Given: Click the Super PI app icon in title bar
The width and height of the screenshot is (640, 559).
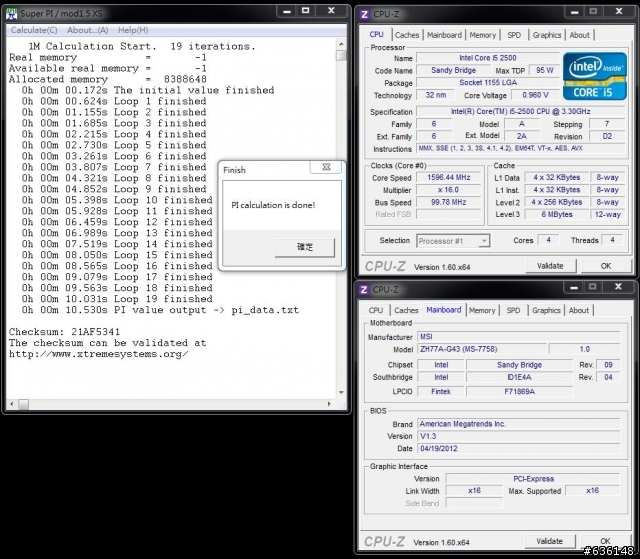Looking at the screenshot, I should pyautogui.click(x=12, y=13).
